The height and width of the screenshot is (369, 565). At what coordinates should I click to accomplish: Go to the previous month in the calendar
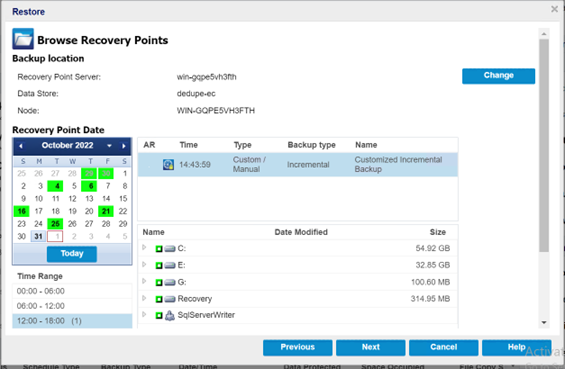tap(21, 146)
